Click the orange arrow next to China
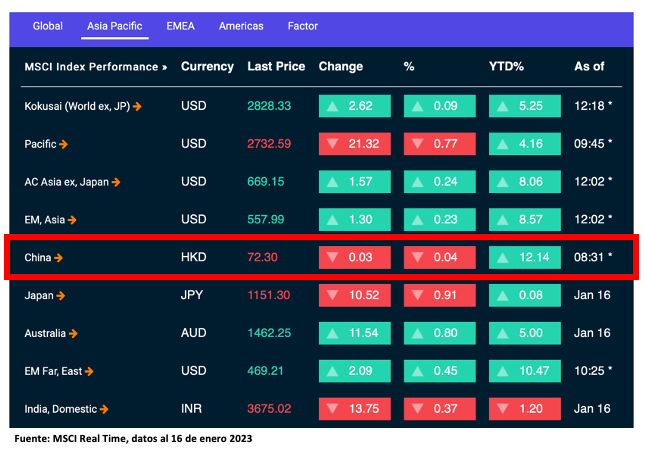The image size is (647, 452). coord(58,258)
